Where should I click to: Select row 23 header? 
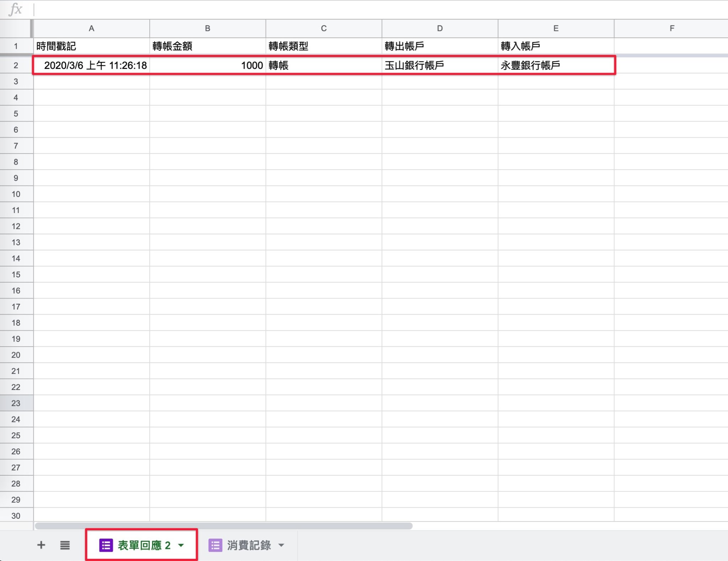pos(16,403)
